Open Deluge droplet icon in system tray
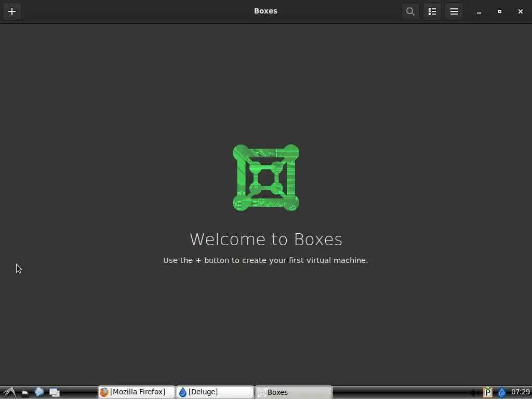532x399 pixels. [x=502, y=392]
